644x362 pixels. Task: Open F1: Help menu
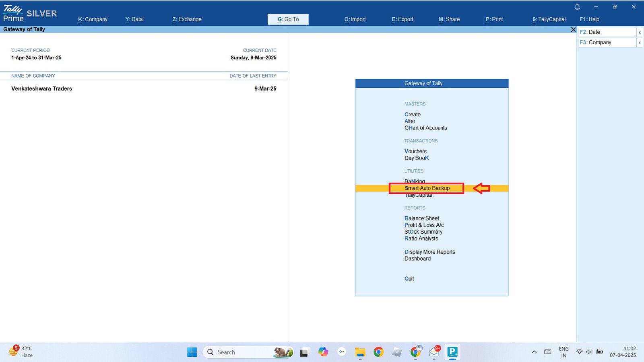(x=589, y=19)
